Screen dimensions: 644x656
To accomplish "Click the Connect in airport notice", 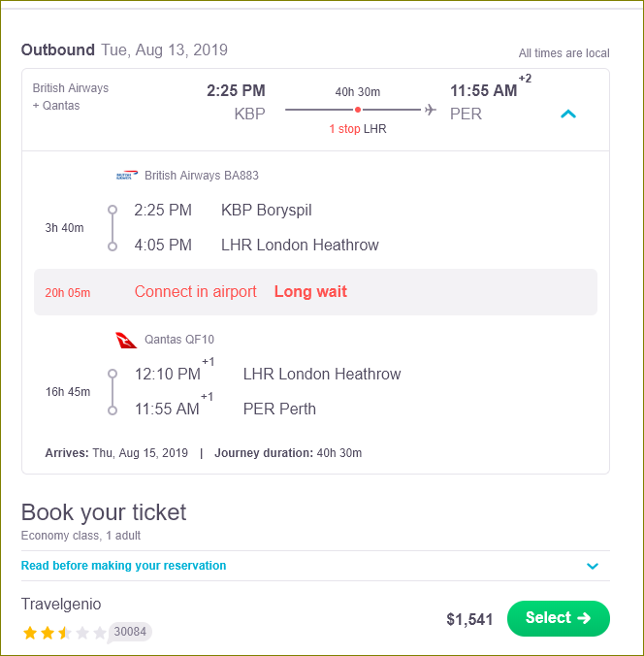I will tap(195, 291).
